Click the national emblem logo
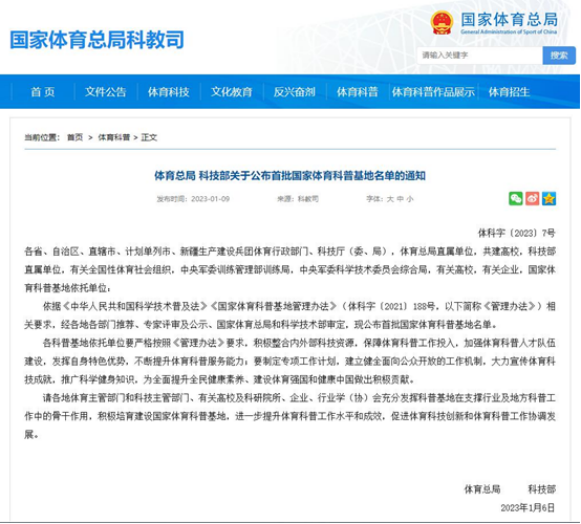Screen dimensions: 581x524 pos(442,23)
